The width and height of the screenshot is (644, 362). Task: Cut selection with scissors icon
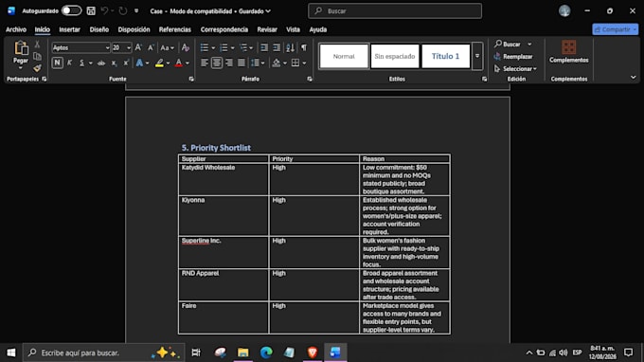click(37, 44)
